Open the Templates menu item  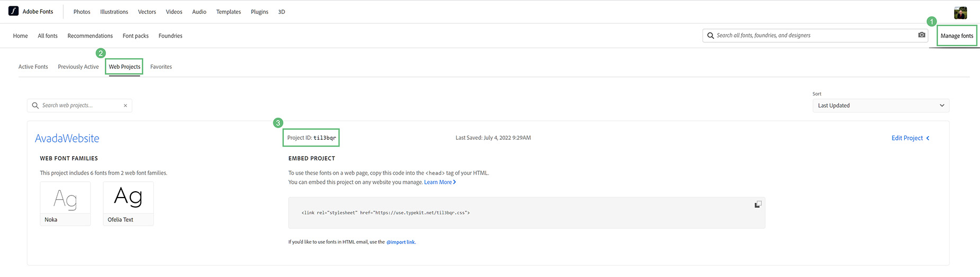pyautogui.click(x=228, y=12)
